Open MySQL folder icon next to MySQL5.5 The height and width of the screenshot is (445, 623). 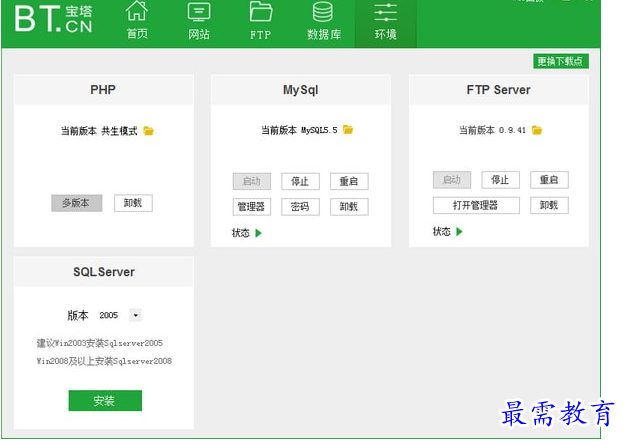coord(348,130)
